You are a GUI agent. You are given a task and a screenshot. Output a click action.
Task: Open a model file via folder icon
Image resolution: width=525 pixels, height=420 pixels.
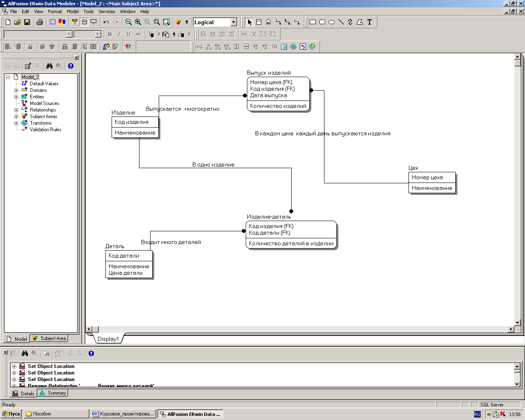tap(17, 22)
